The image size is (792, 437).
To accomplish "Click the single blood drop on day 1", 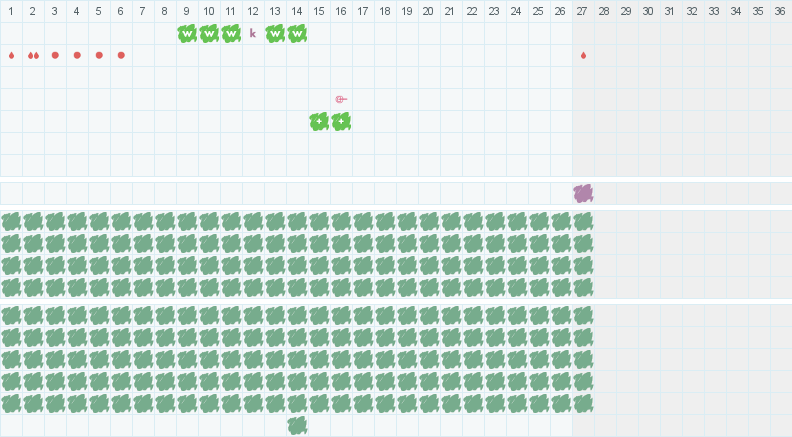I will pyautogui.click(x=11, y=55).
